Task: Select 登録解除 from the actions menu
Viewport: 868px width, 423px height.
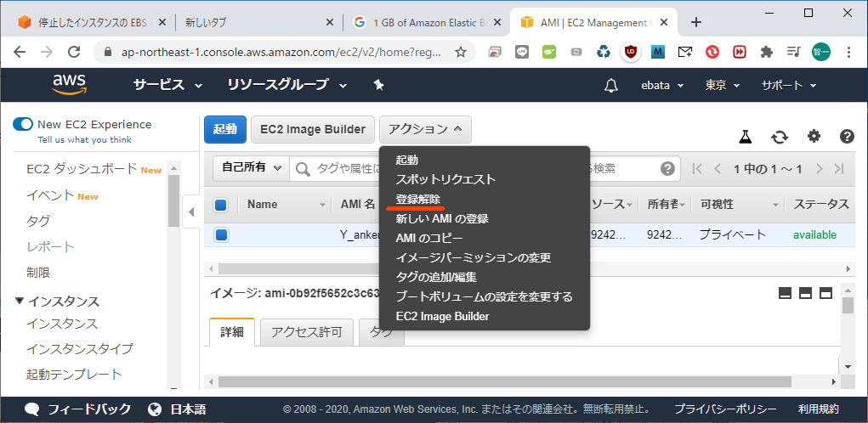Action: [x=418, y=199]
